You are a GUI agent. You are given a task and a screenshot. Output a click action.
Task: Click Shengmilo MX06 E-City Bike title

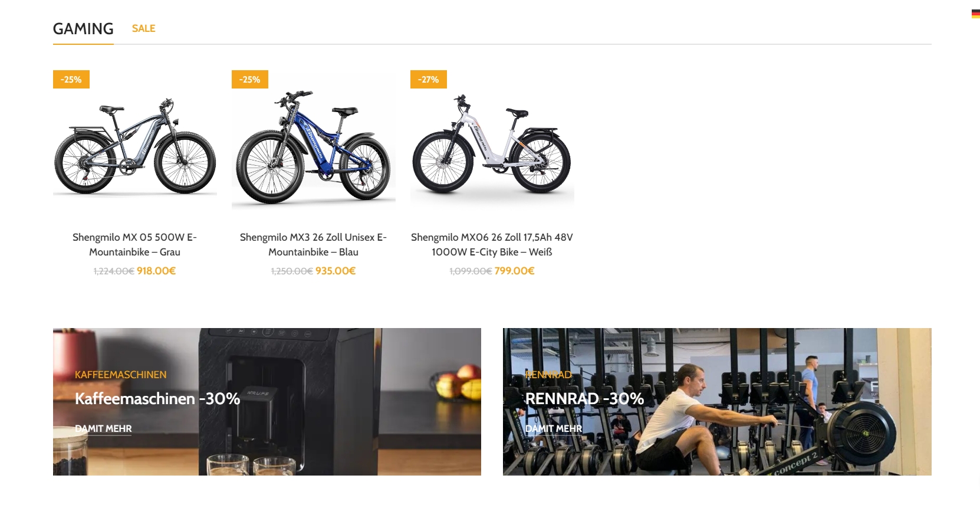(x=492, y=244)
